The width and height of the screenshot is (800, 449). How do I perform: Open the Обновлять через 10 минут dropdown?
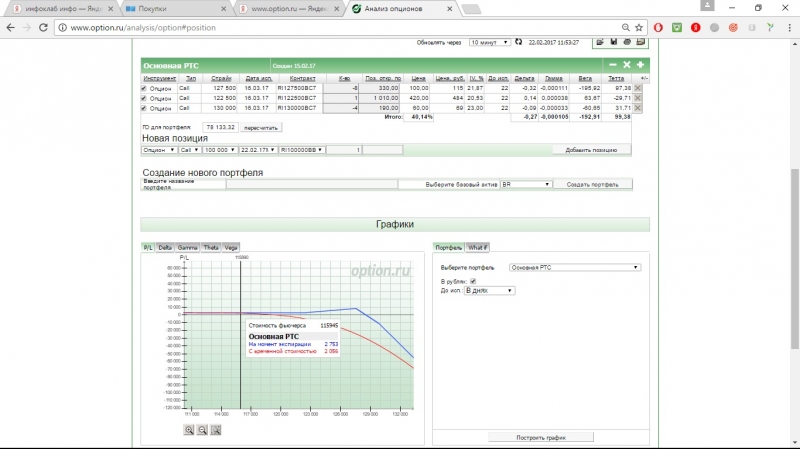[489, 42]
